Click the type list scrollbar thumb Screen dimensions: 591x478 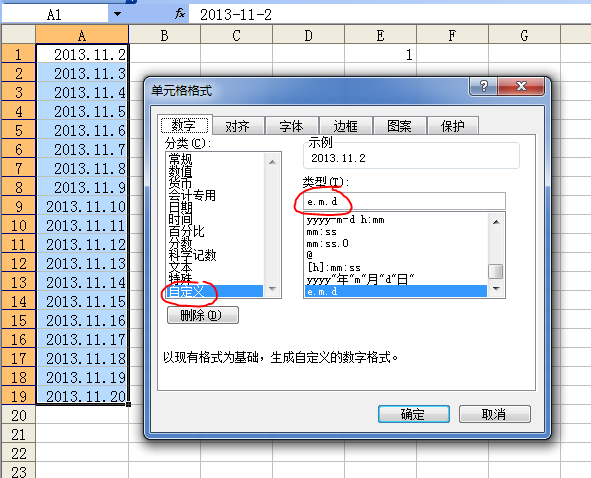(x=496, y=271)
